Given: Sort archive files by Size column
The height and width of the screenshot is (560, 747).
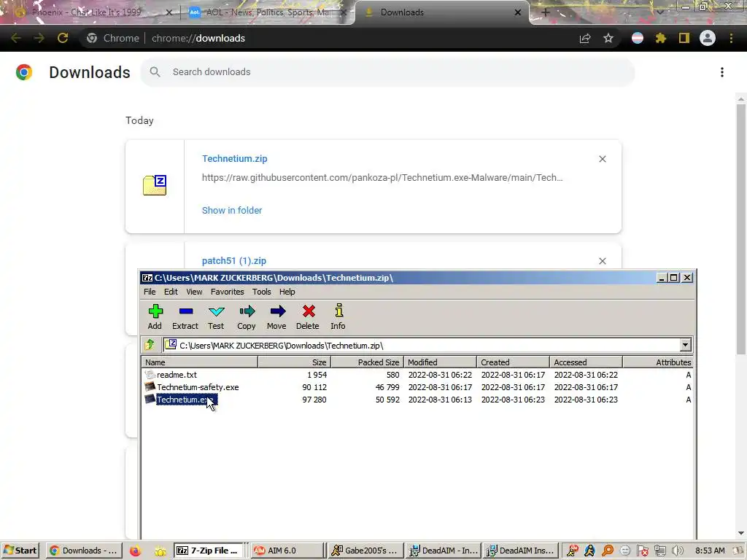Looking at the screenshot, I should coord(295,362).
